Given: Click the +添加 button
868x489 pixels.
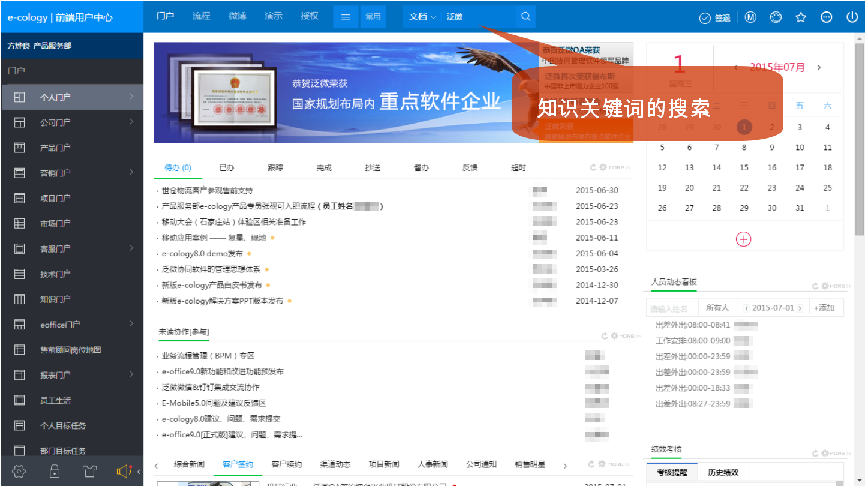Looking at the screenshot, I should point(824,308).
